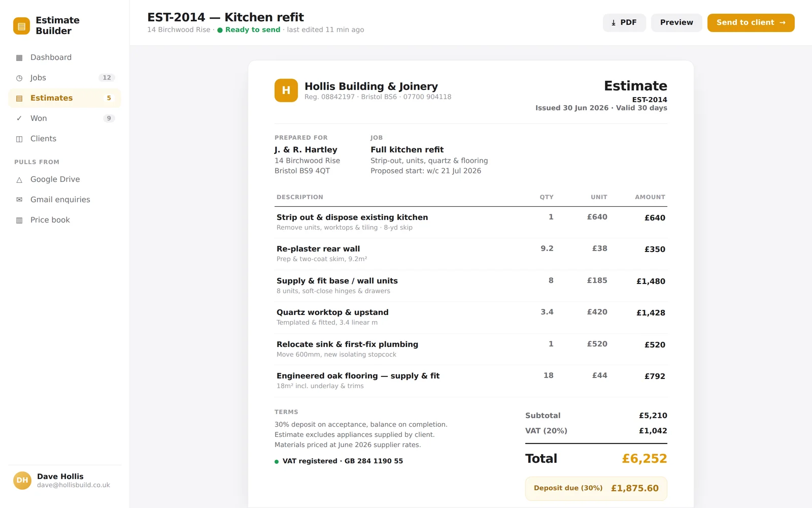Click quantity 9.2 for re-plaster
812x508 pixels.
click(x=547, y=248)
